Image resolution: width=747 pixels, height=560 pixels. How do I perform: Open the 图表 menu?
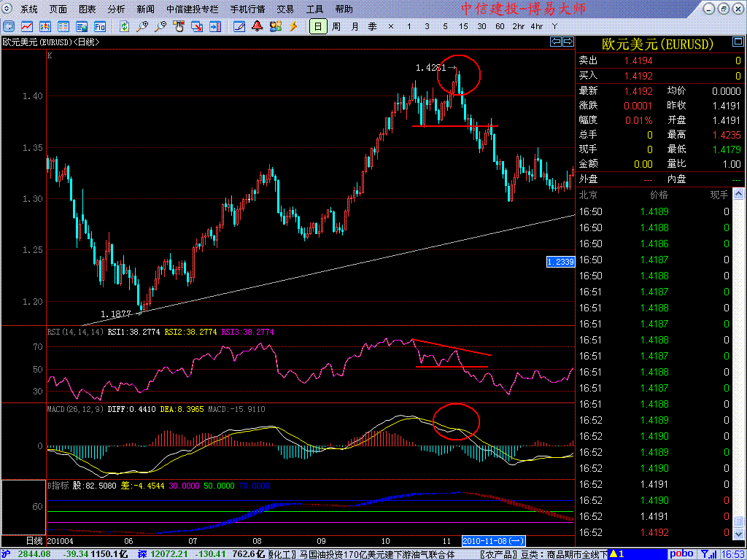(x=88, y=9)
